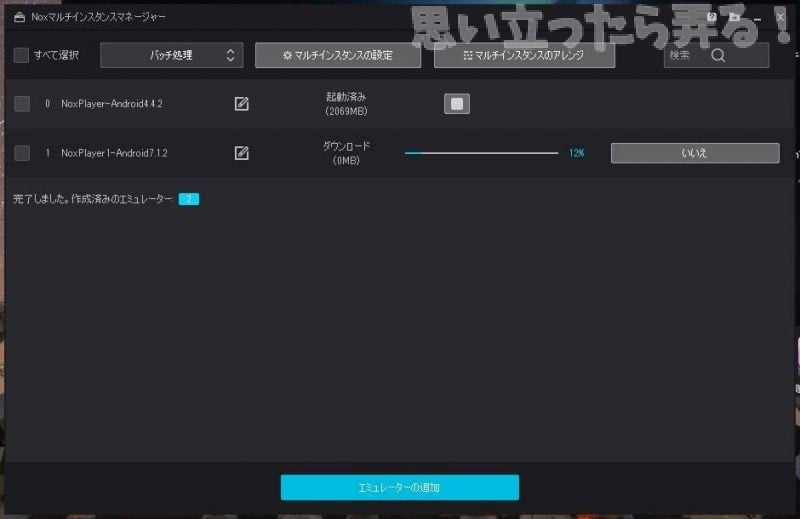Click the 完了しました status message text
Viewport: 800px width, 519px height.
[x=92, y=199]
